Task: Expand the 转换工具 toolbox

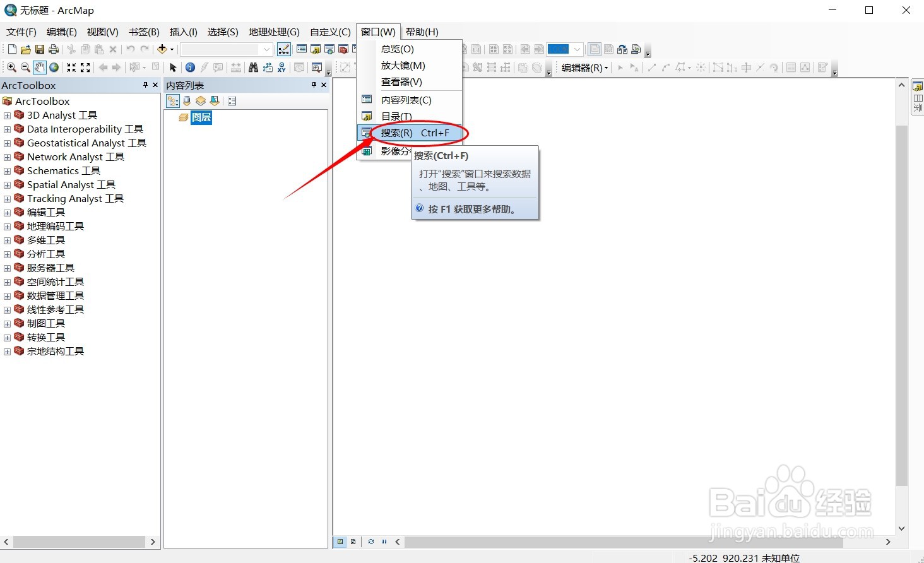Action: pos(8,338)
